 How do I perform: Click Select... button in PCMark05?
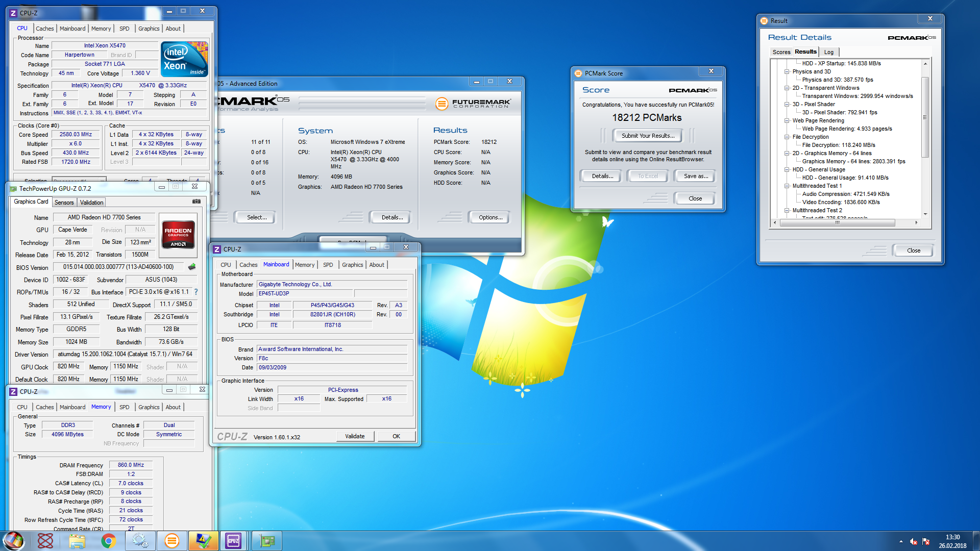click(256, 217)
